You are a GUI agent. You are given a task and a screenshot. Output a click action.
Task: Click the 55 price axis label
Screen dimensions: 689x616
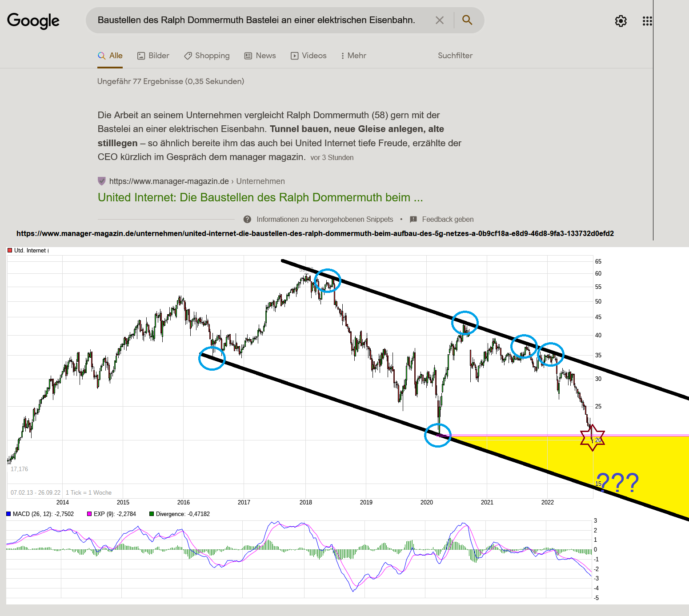pos(598,287)
